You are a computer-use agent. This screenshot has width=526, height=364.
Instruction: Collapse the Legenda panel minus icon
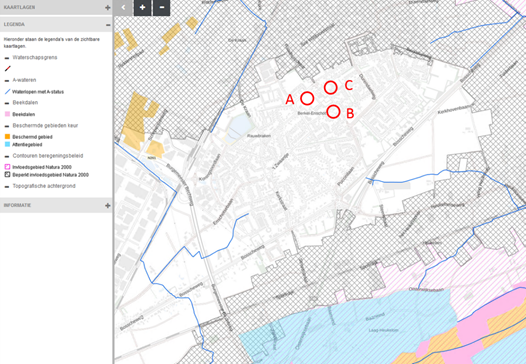tap(108, 25)
